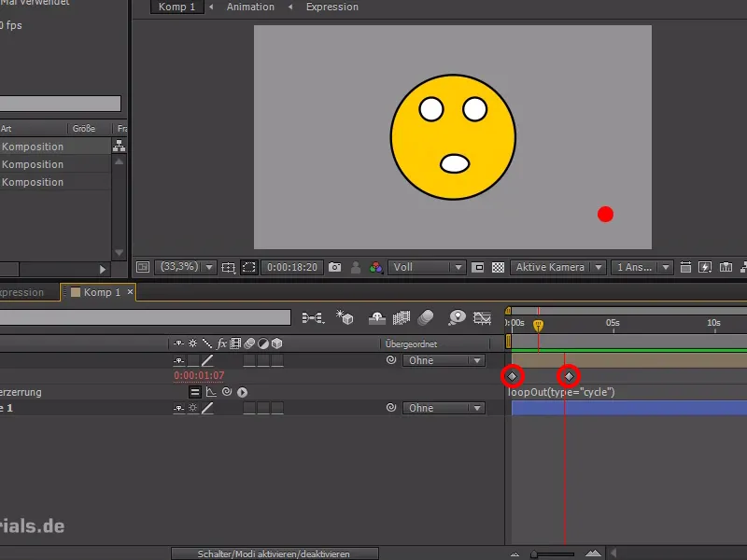Click the Komp 1 breadcrumb in viewer

tap(176, 7)
